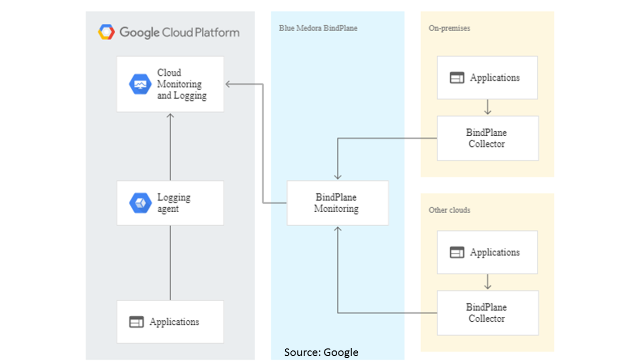The height and width of the screenshot is (362, 644).
Task: Click the Logging agent blue hexagon icon
Action: coord(140,203)
